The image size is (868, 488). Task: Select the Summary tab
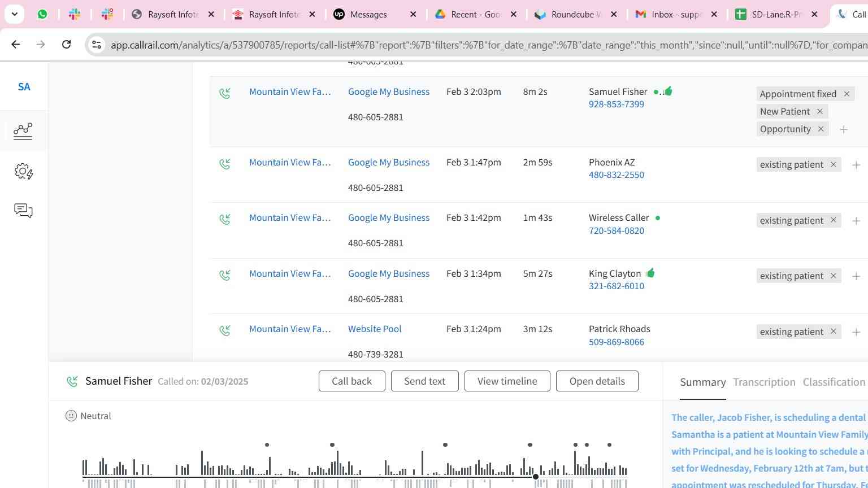coord(702,382)
